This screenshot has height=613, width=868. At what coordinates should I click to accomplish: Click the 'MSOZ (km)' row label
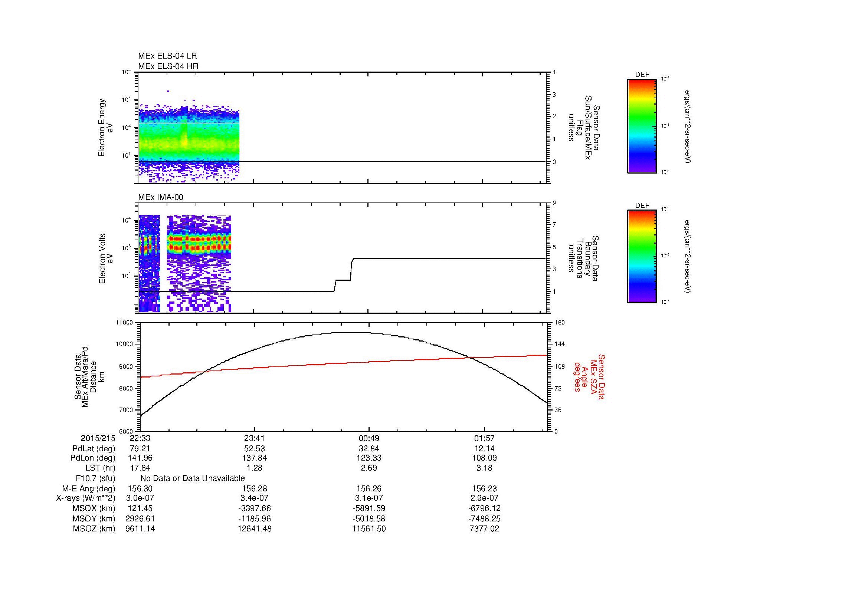point(94,529)
